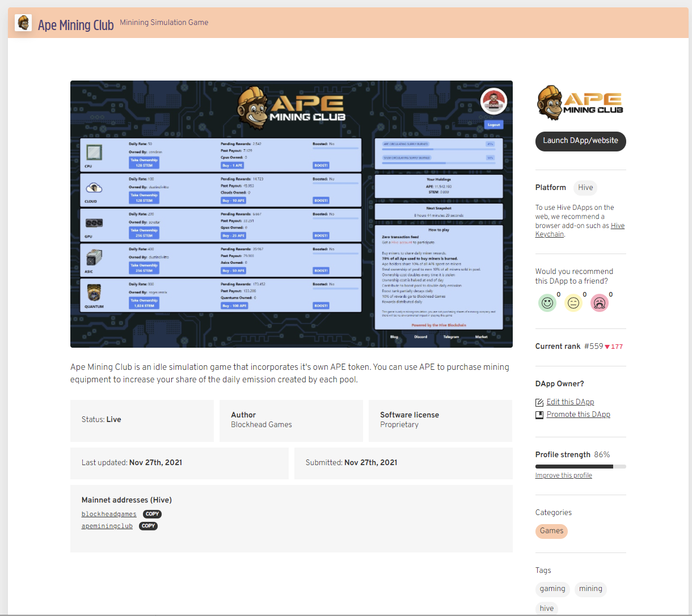692x616 pixels.
Task: Click the Ape Mining Club monkey logo in the screenshot
Action: coord(253,108)
